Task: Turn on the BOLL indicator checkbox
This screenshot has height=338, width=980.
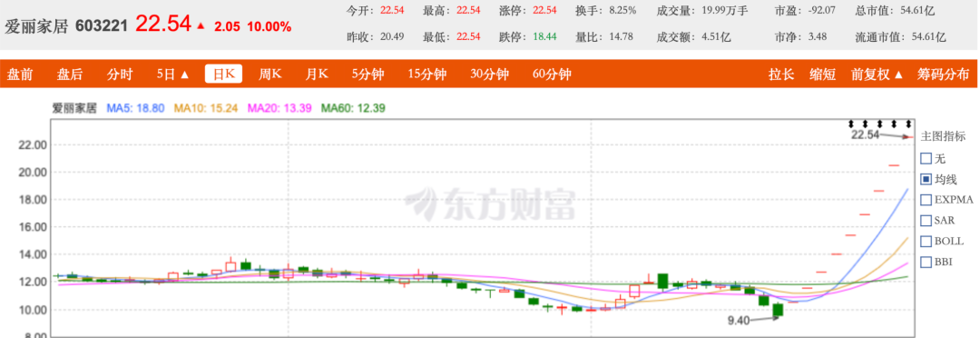Action: (926, 241)
